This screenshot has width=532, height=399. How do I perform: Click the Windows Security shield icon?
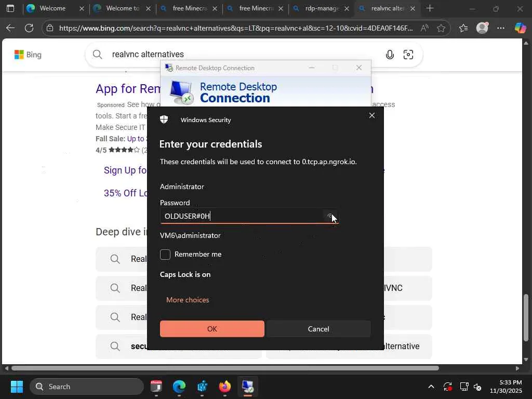coord(164,119)
